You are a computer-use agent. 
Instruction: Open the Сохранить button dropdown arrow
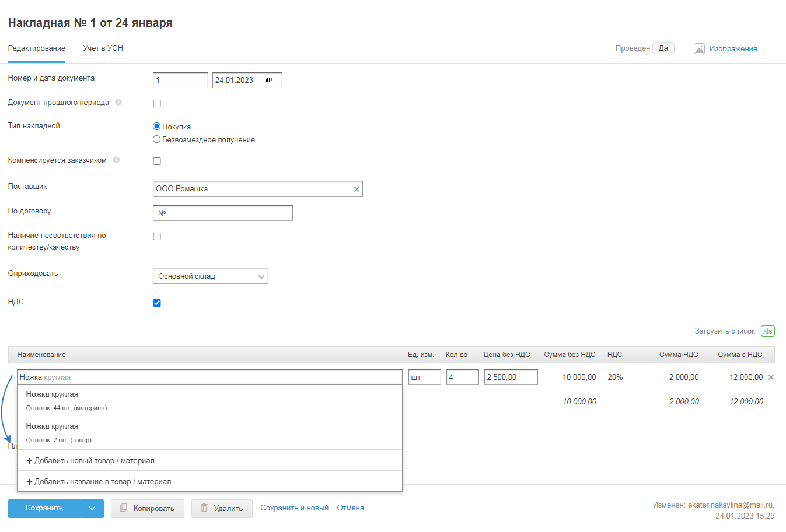[92, 508]
